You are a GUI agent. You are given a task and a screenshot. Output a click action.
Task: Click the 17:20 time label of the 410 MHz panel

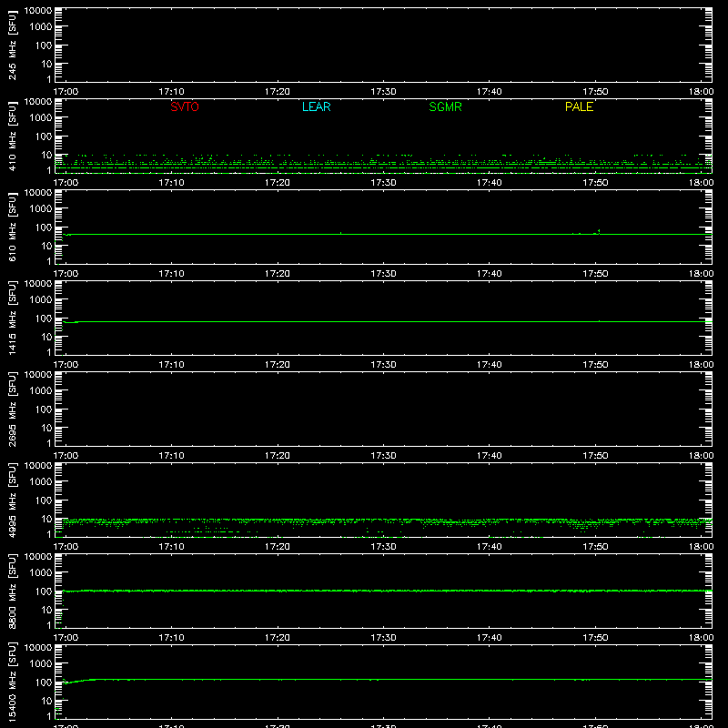click(x=278, y=183)
